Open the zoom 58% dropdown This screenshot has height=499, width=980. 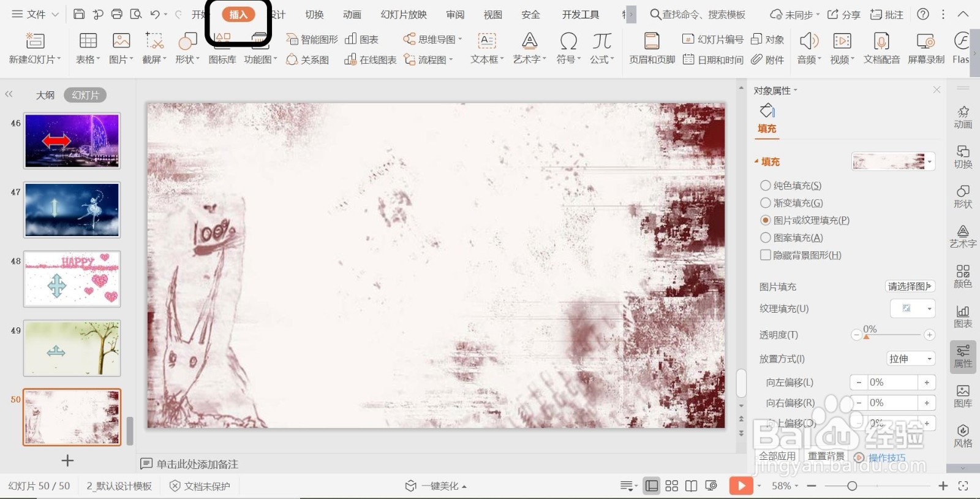[785, 486]
